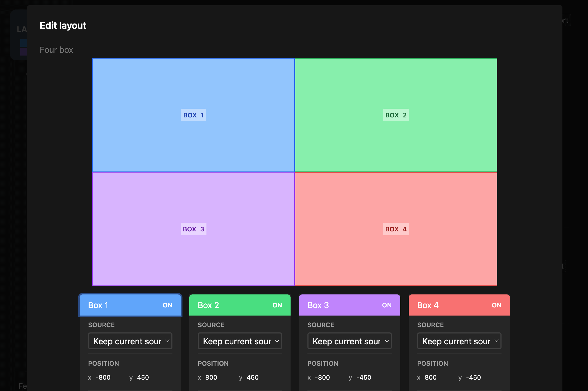Toggle Box 4 ON switch
Screen dimensions: 588x391
pos(496,305)
